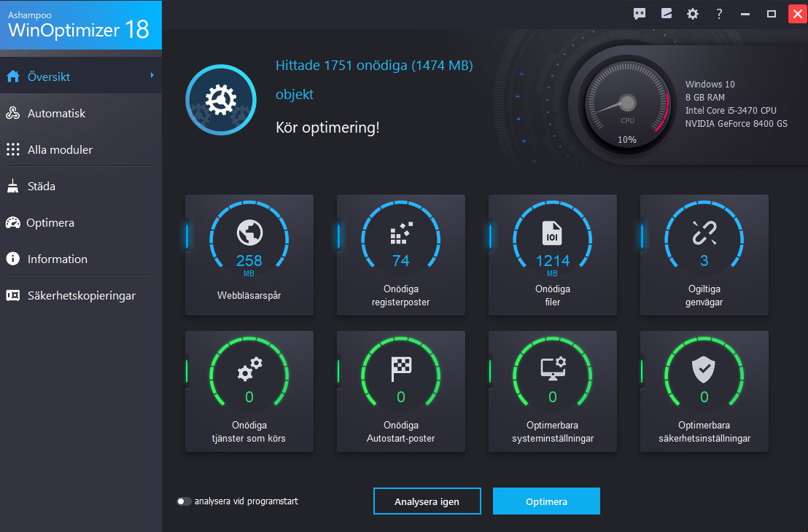This screenshot has width=808, height=532.
Task: Click the 1214 MB files value
Action: 553,264
